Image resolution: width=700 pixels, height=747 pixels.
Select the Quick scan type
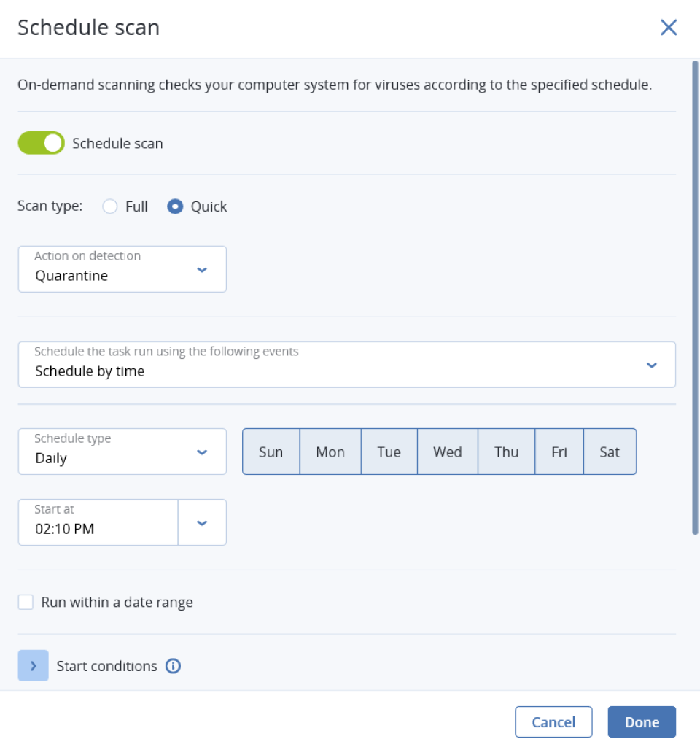[175, 206]
